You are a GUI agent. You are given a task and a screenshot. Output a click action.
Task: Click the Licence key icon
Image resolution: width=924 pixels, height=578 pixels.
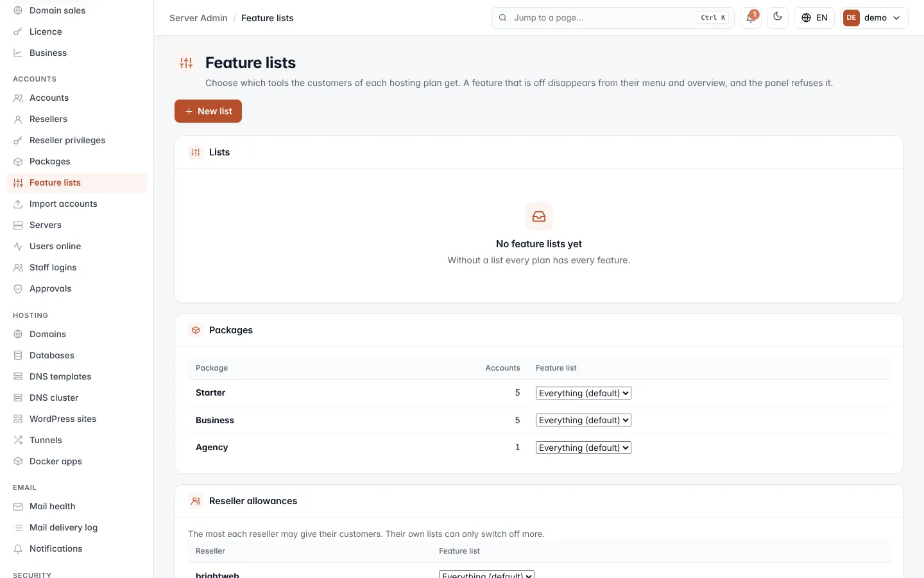click(18, 31)
